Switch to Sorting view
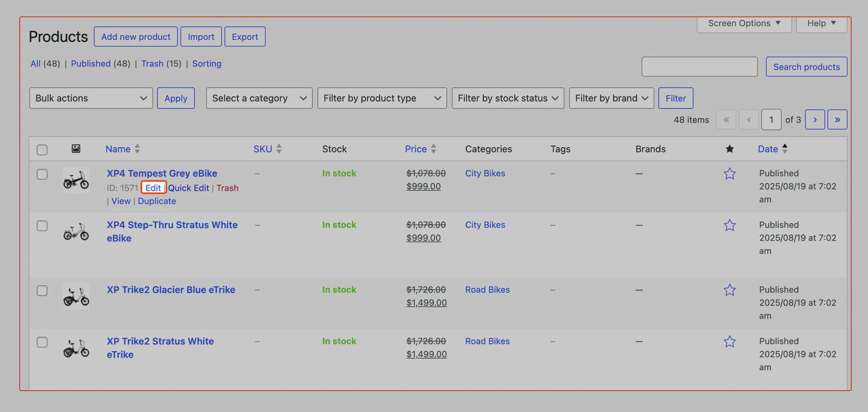Screen dimensions: 868x412 [x=207, y=64]
